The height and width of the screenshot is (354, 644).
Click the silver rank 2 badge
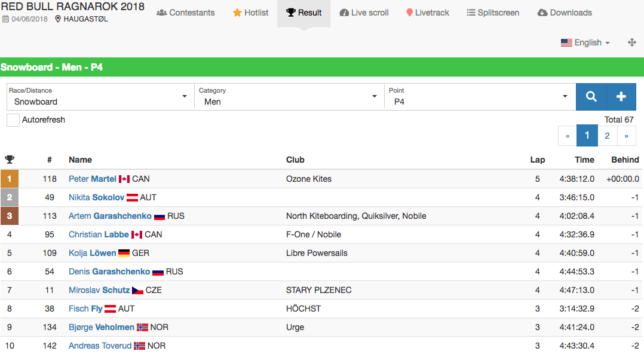tap(10, 197)
